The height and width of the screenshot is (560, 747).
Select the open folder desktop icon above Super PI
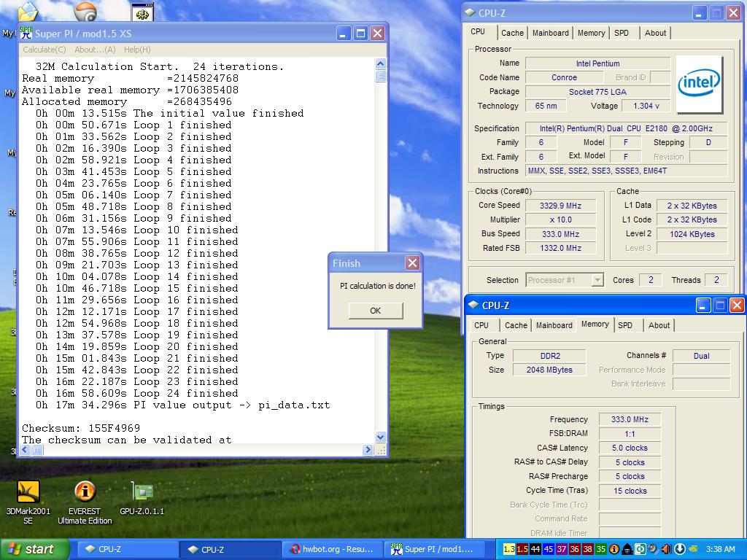click(27, 12)
